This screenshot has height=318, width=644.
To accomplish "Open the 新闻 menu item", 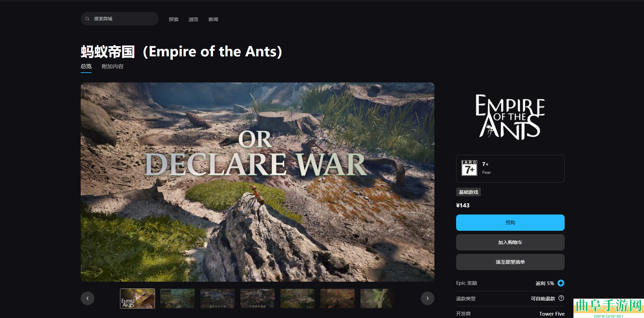I will click(x=213, y=19).
